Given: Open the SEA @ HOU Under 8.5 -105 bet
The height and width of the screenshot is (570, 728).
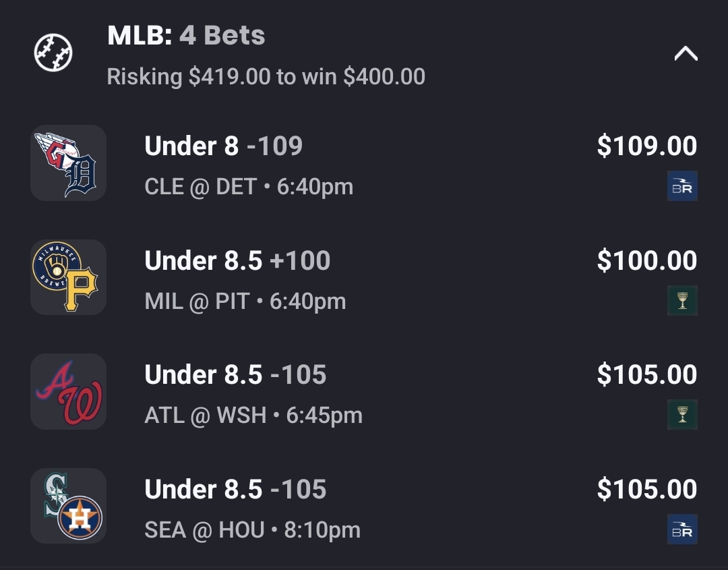Looking at the screenshot, I should pos(235,490).
